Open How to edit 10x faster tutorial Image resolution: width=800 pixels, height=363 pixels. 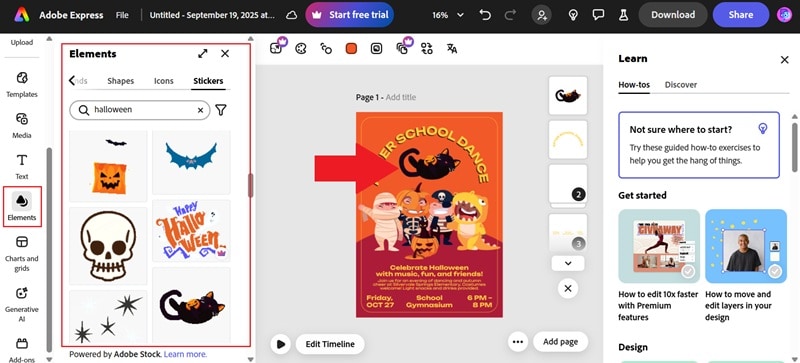pos(659,265)
